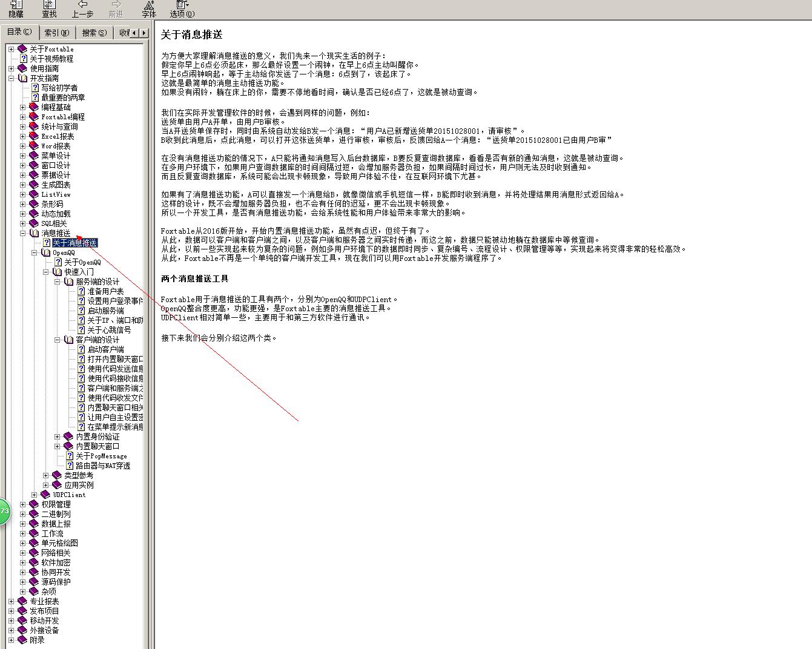Select the 外接设备 tree entry
This screenshot has width=812, height=649.
click(44, 630)
